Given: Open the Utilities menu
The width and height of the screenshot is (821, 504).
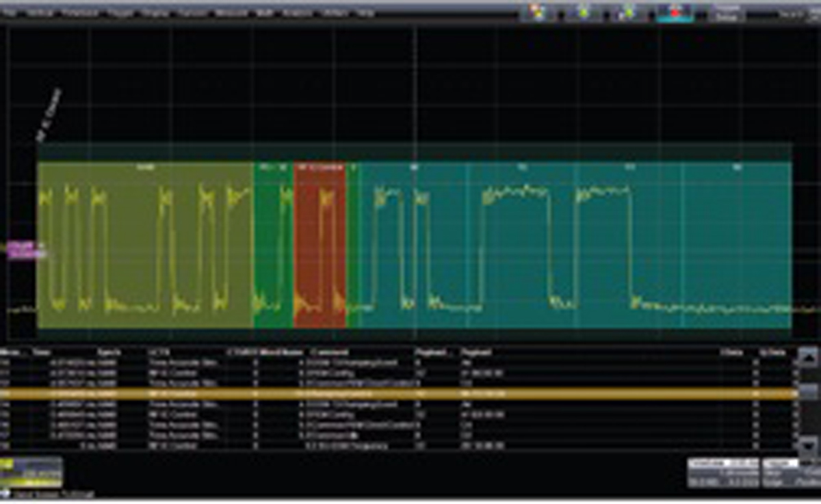Looking at the screenshot, I should tap(334, 13).
